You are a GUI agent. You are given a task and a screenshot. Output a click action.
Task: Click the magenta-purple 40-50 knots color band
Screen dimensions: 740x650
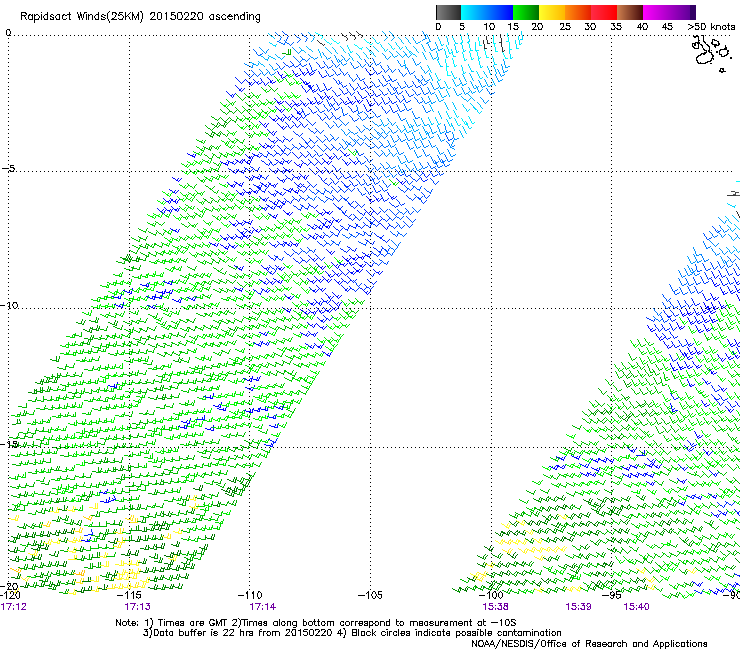(x=669, y=12)
